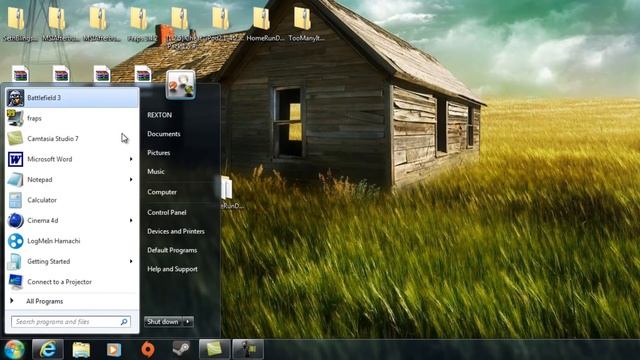Click the search magnifier icon
Viewport: 640px width, 360px height.
pyautogui.click(x=124, y=322)
